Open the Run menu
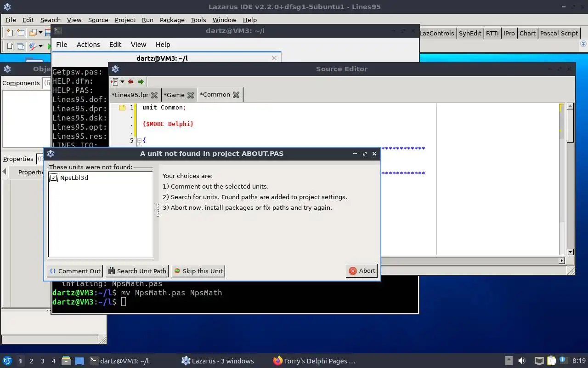This screenshot has height=368, width=588. tap(147, 20)
